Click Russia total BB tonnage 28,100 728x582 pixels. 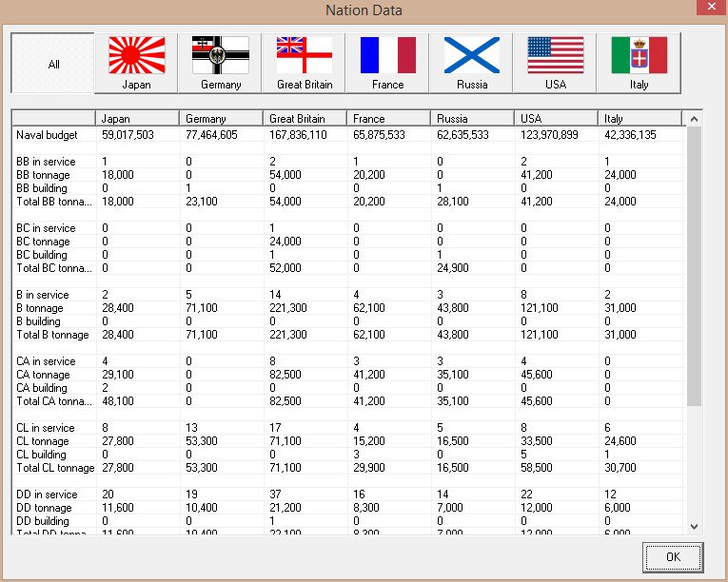tap(453, 202)
